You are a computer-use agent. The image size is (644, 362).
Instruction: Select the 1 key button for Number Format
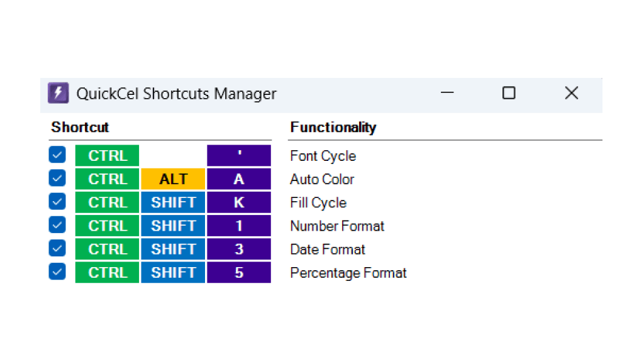pyautogui.click(x=239, y=225)
